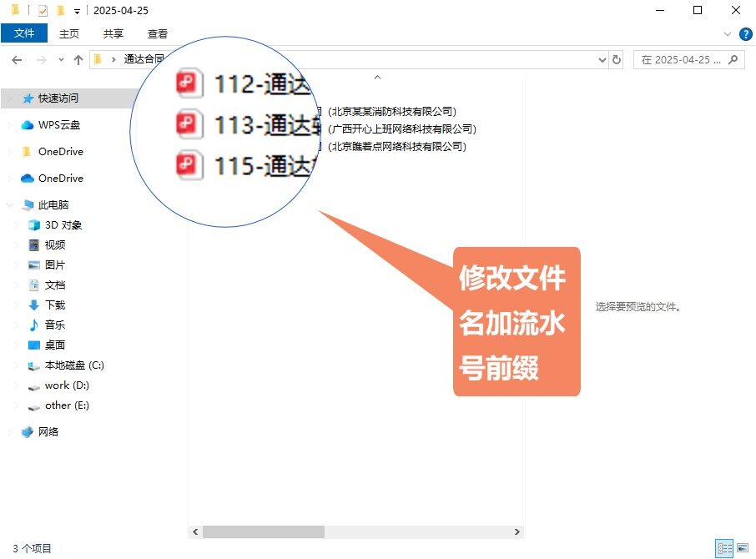Viewport: 756px width, 559px height.
Task: Click the Help question mark icon
Action: 746,33
